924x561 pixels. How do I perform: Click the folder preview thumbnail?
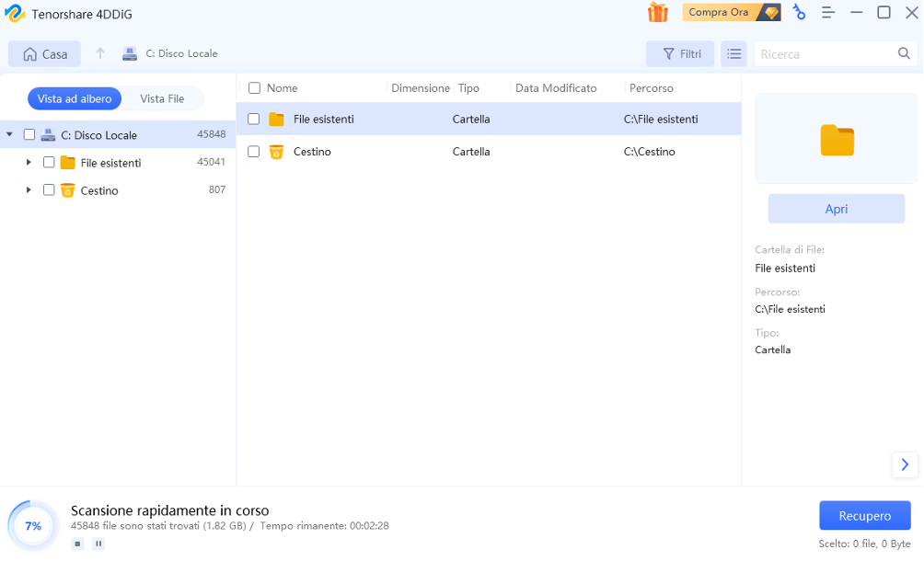pyautogui.click(x=837, y=139)
